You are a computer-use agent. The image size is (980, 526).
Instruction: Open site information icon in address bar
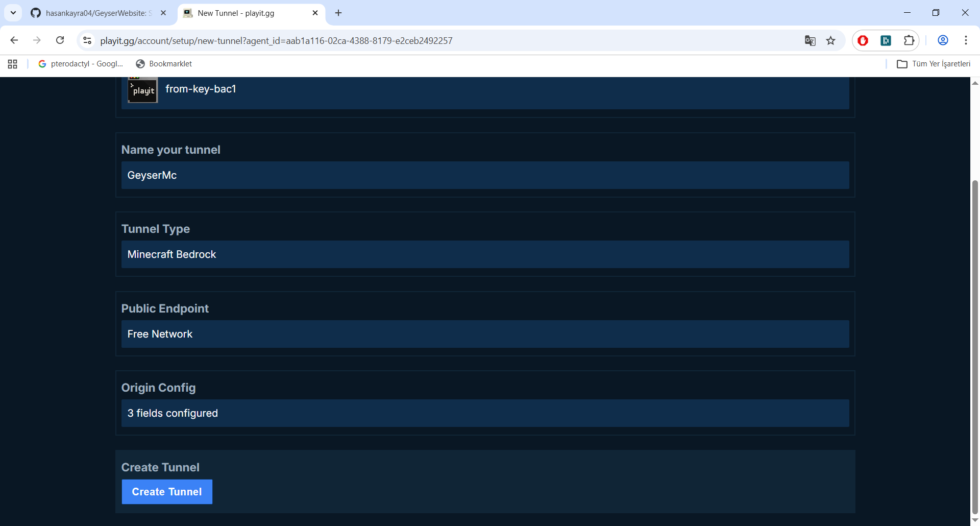point(87,40)
